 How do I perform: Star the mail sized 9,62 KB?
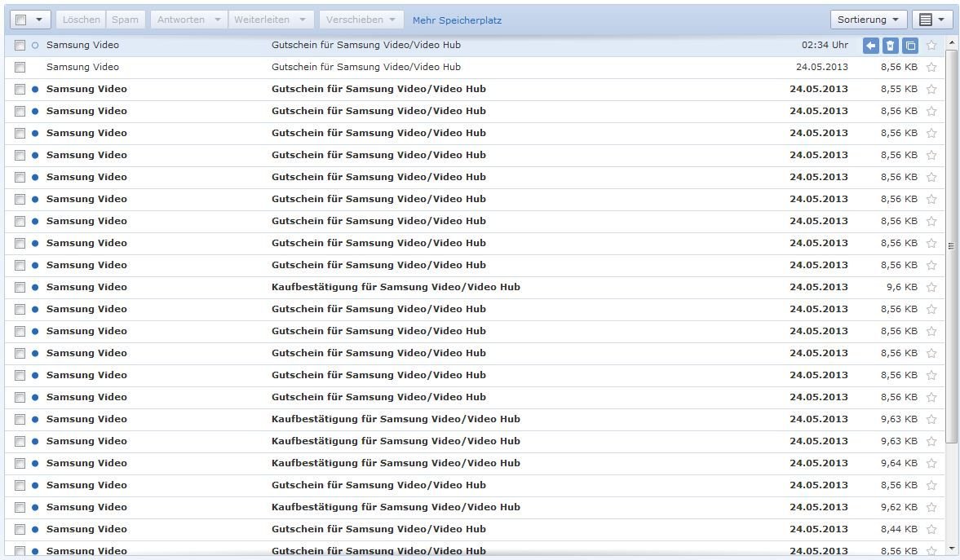(931, 508)
